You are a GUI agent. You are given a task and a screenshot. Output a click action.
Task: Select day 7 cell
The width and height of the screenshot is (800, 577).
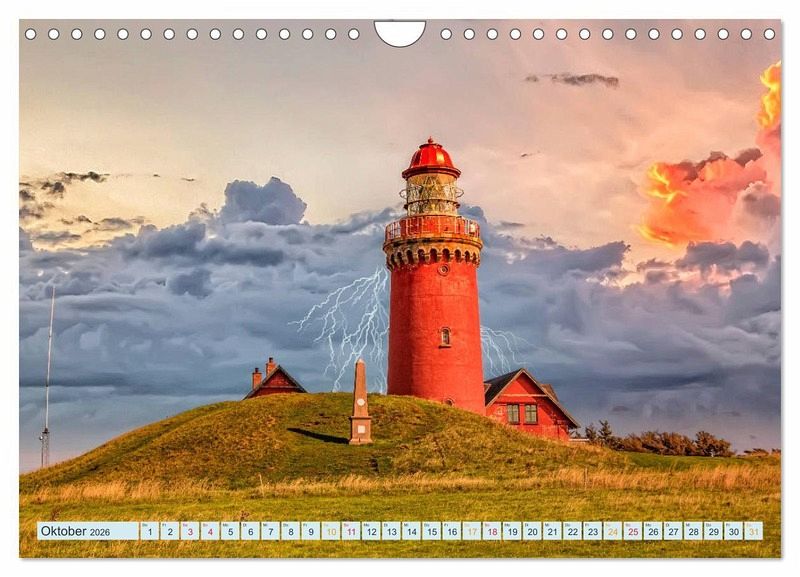click(x=270, y=531)
